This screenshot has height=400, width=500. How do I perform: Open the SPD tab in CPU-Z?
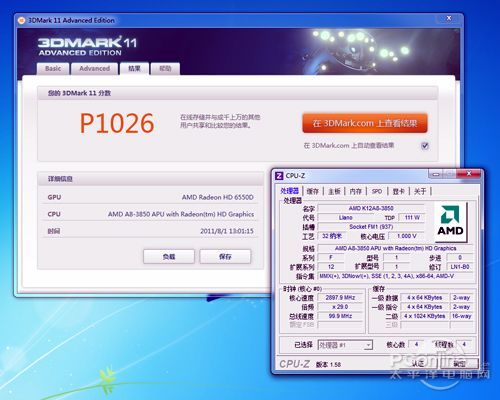[x=377, y=191]
